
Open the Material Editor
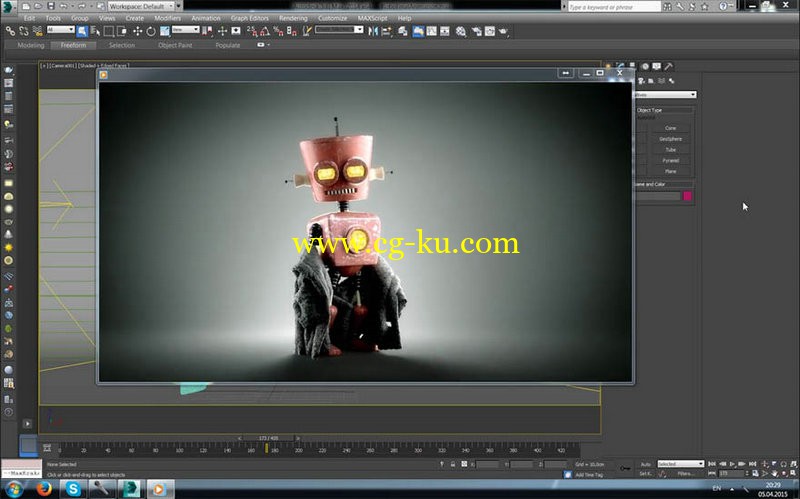[461, 31]
